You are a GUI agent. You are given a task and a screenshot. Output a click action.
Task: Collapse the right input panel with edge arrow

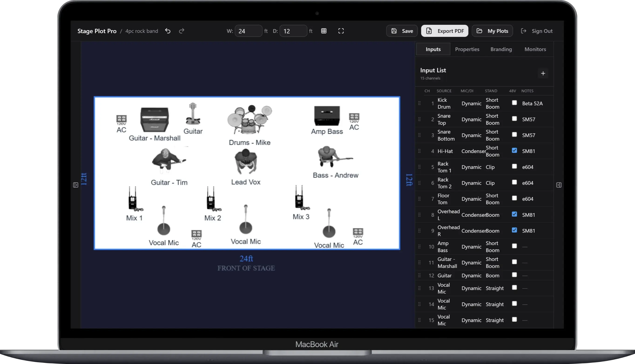point(559,185)
